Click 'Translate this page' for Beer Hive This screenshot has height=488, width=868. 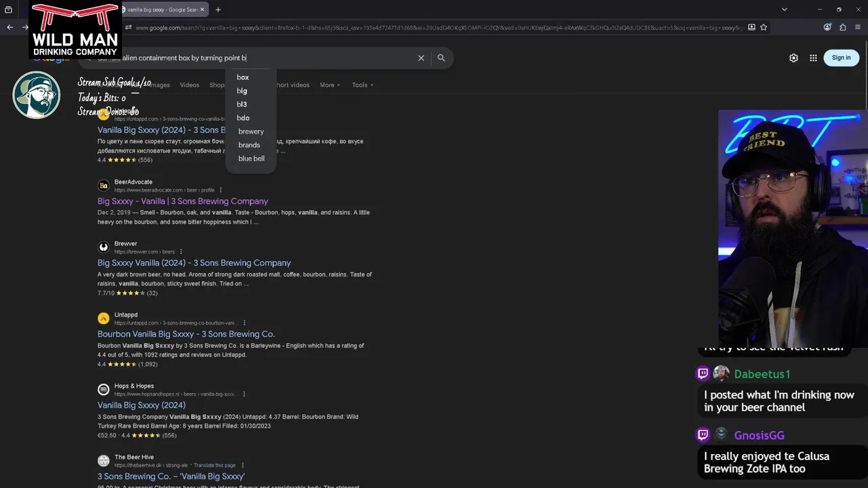pyautogui.click(x=214, y=466)
